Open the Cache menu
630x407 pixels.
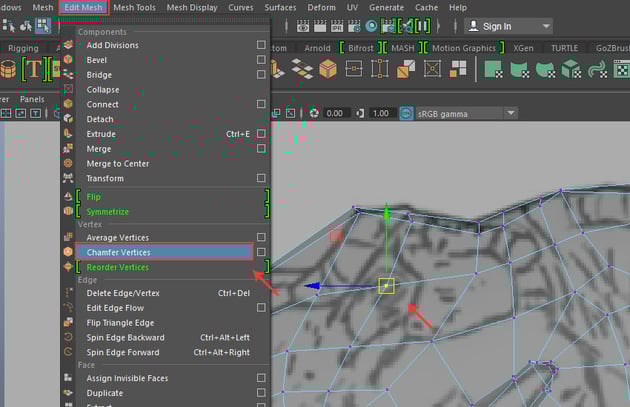point(426,8)
